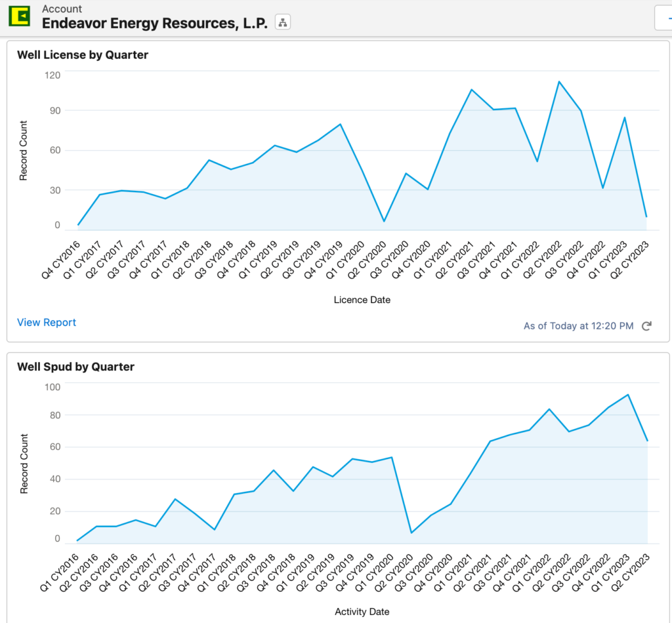672x623 pixels.
Task: Select the 'Well Spud by Quarter' chart title
Action: point(76,367)
